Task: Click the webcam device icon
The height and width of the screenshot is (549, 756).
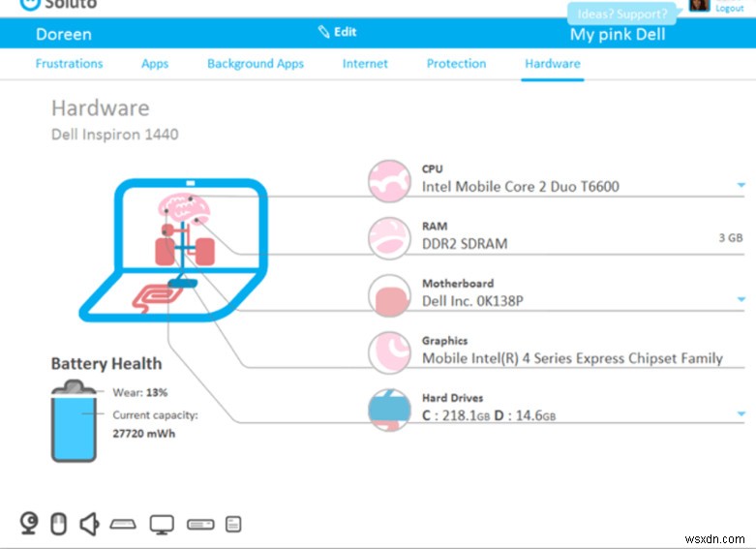Action: 29,524
